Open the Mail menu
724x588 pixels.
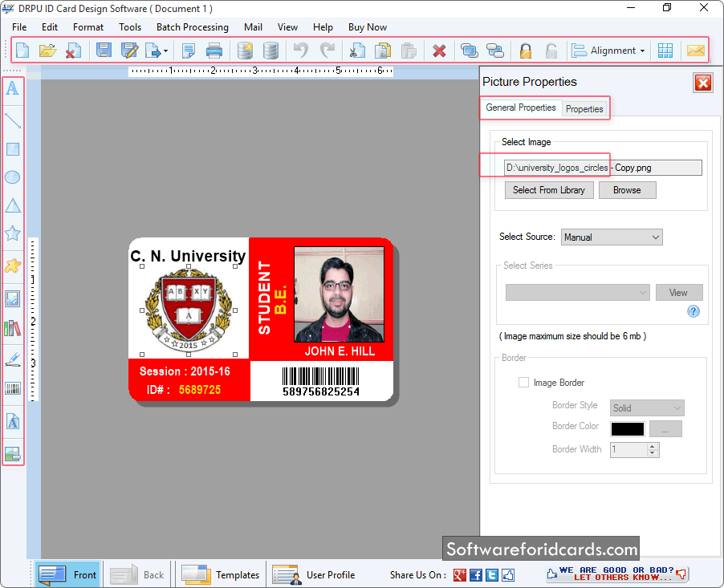(x=253, y=27)
